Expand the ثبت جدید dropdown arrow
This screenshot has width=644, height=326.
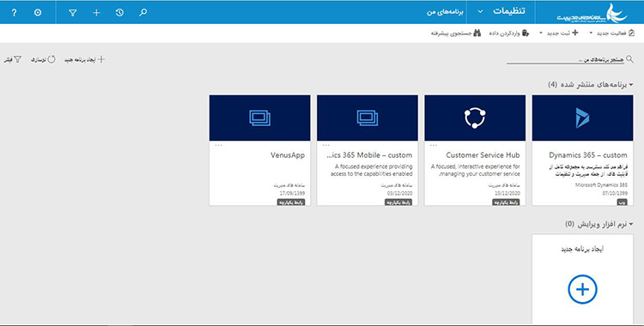coord(541,33)
